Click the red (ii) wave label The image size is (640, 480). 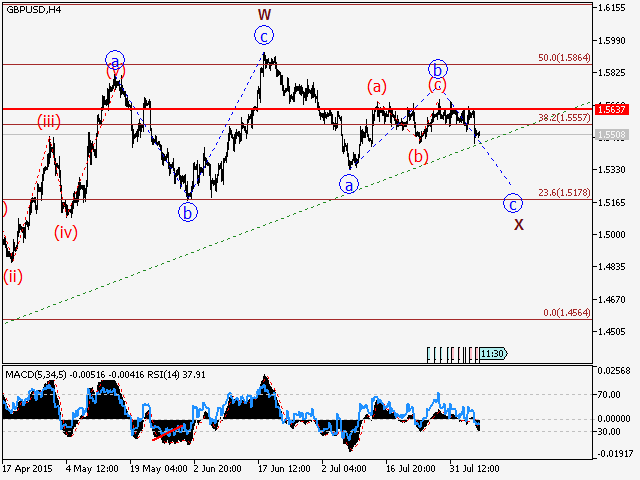pyautogui.click(x=13, y=276)
